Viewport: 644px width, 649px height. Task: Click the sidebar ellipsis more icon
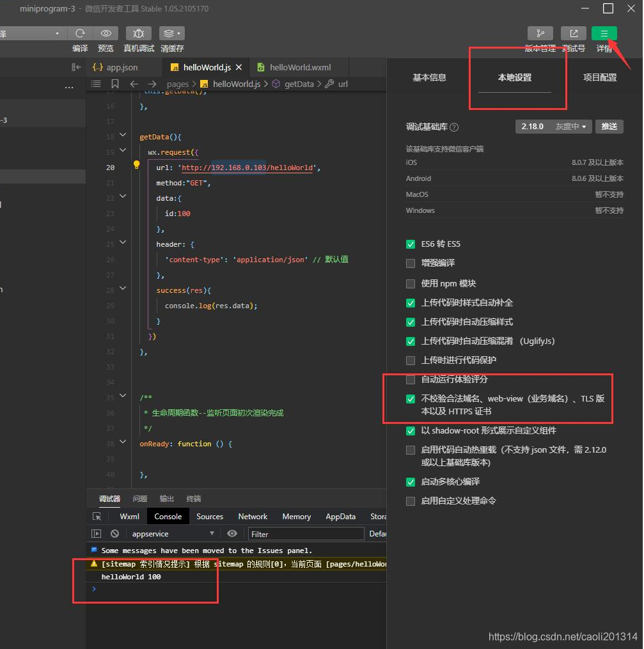(x=69, y=88)
